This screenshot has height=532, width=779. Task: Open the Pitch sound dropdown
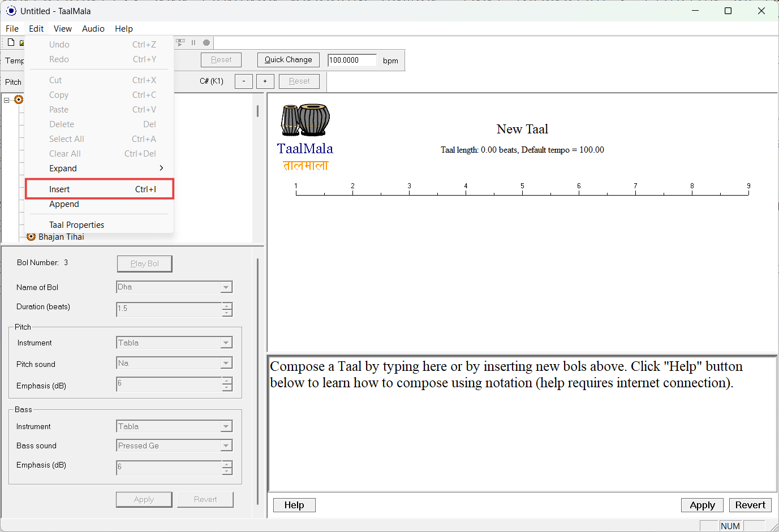[226, 363]
